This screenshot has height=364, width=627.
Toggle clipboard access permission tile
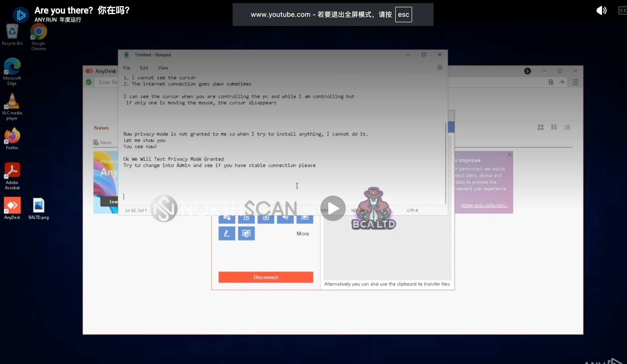point(266,219)
